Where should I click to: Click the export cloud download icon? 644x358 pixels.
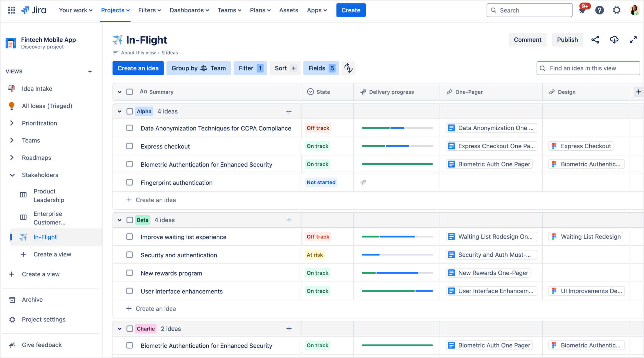(614, 40)
